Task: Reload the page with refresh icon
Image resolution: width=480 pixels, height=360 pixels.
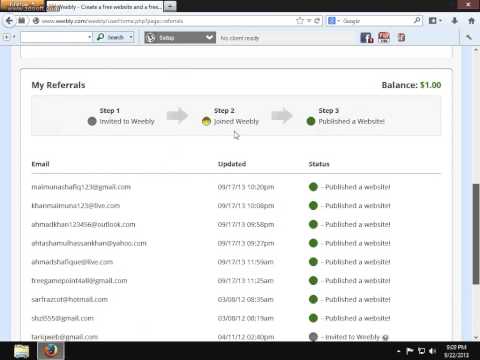Action: (x=317, y=21)
